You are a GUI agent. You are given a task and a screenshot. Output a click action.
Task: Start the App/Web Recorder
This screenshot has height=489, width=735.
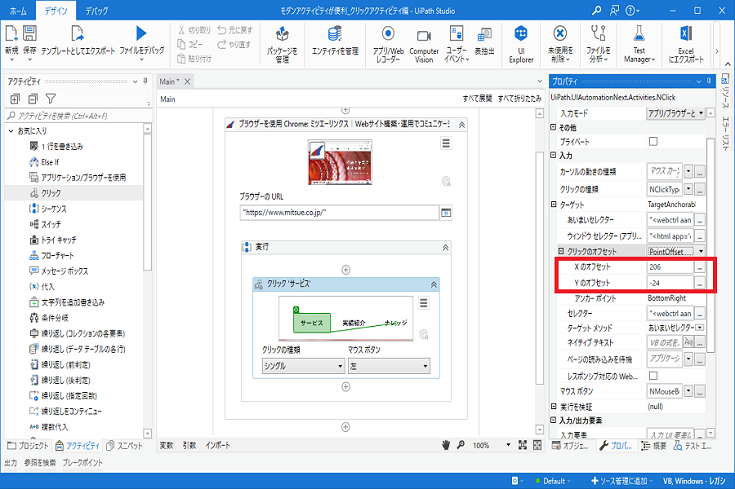[x=388, y=34]
